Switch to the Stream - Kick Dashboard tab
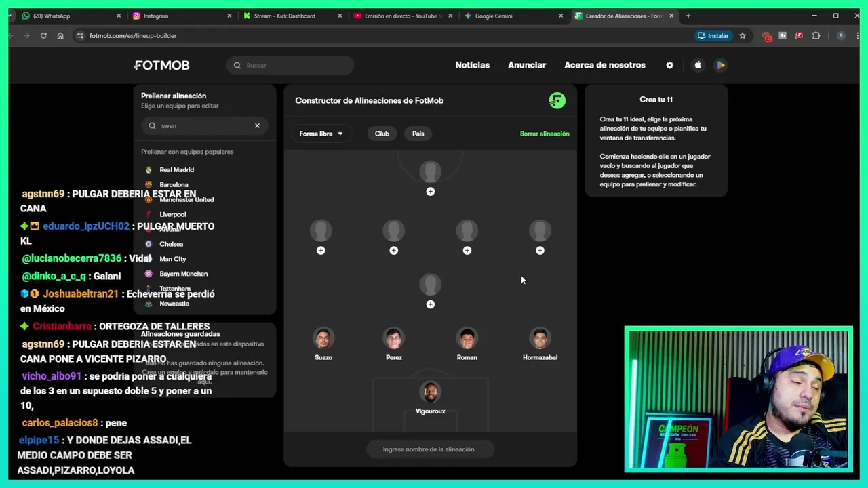 click(292, 16)
